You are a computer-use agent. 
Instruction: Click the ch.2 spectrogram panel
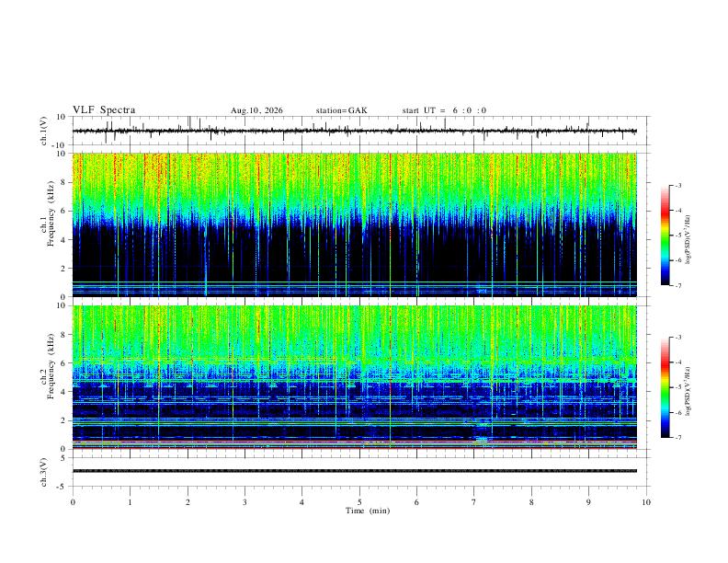click(355, 377)
